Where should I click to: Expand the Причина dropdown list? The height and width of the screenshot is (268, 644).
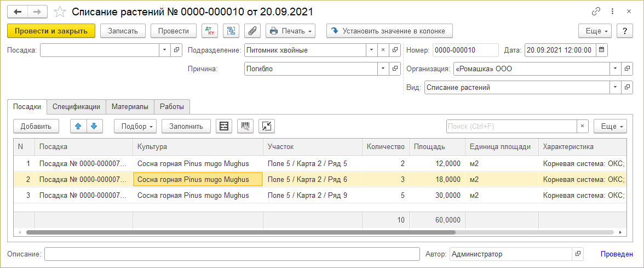click(382, 69)
